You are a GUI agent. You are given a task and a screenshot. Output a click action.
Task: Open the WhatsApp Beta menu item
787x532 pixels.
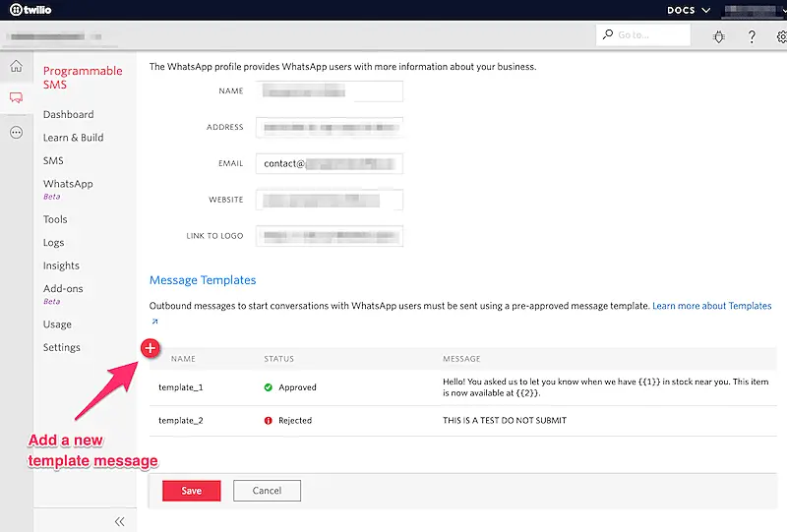[68, 184]
